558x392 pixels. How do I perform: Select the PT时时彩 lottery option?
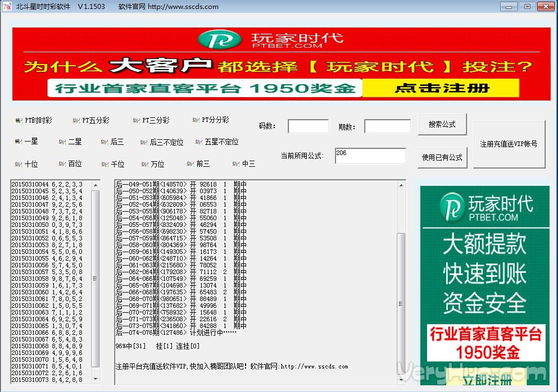click(34, 120)
